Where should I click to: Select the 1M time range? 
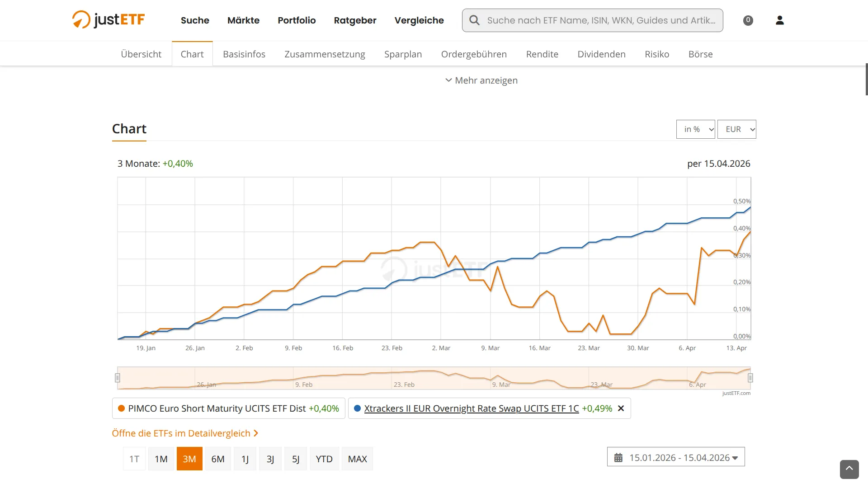pos(161,459)
